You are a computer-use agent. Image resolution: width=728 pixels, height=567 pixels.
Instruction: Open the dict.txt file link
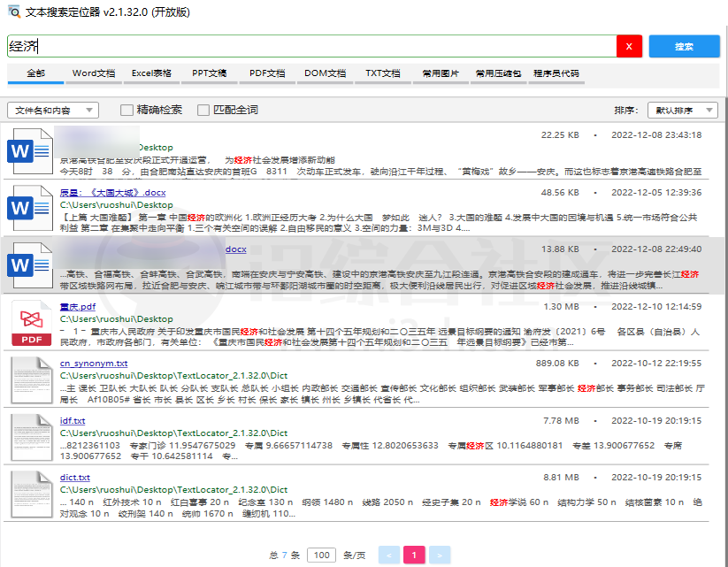coord(75,478)
